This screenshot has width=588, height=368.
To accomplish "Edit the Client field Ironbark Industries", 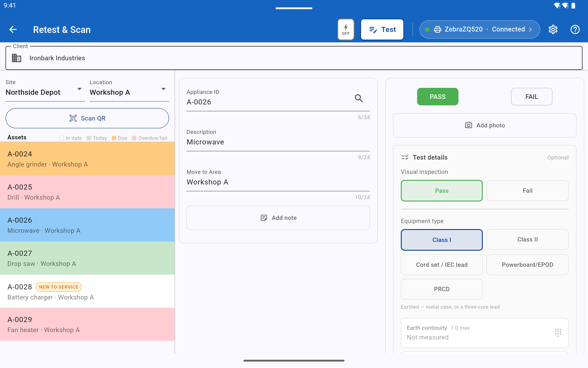I will (x=294, y=58).
